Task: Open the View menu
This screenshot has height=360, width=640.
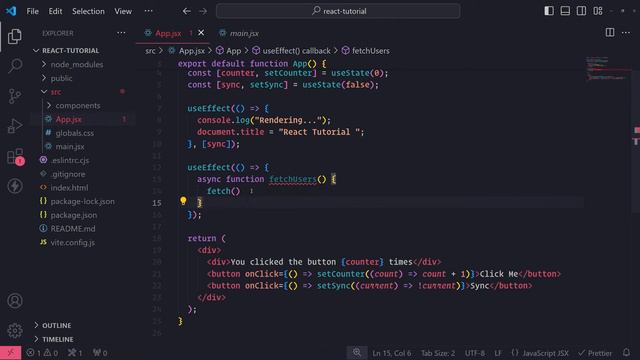Action: tap(123, 11)
